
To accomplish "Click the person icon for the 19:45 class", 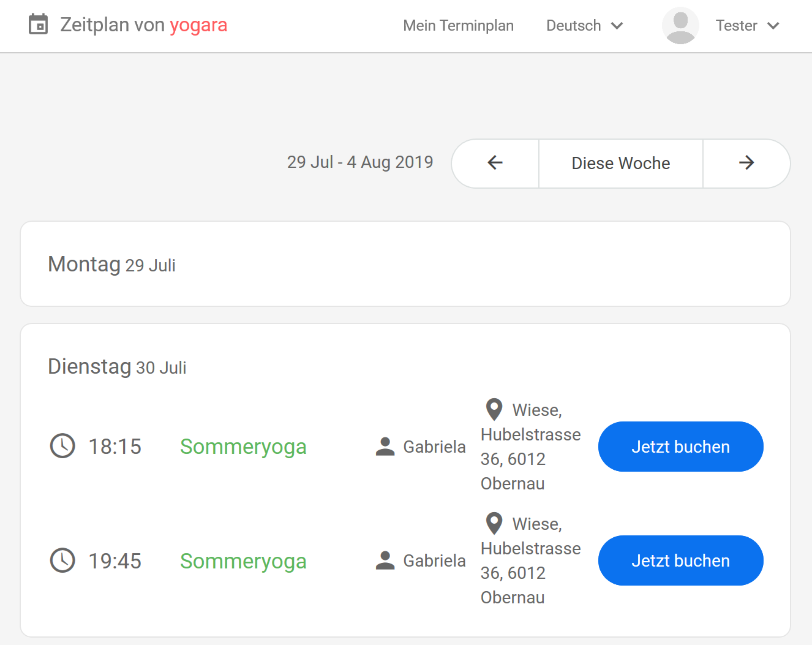I will (385, 561).
